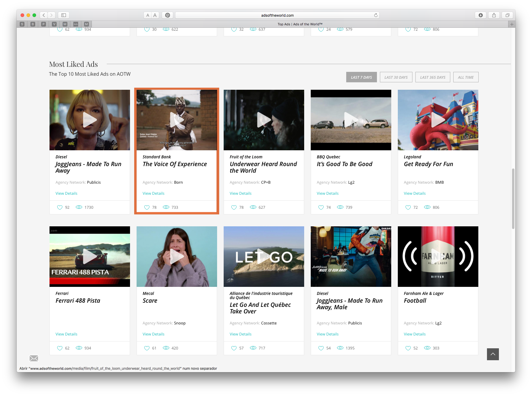View Details for Mecal Scare
This screenshot has width=532, height=396.
[x=154, y=334]
